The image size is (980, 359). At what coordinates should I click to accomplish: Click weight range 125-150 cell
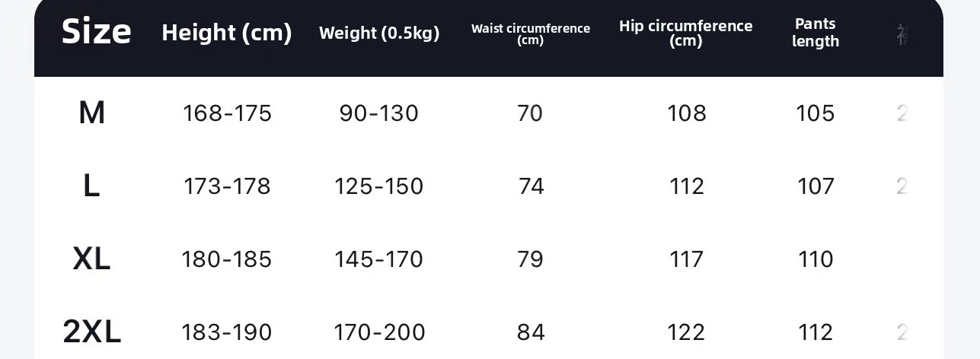(379, 186)
